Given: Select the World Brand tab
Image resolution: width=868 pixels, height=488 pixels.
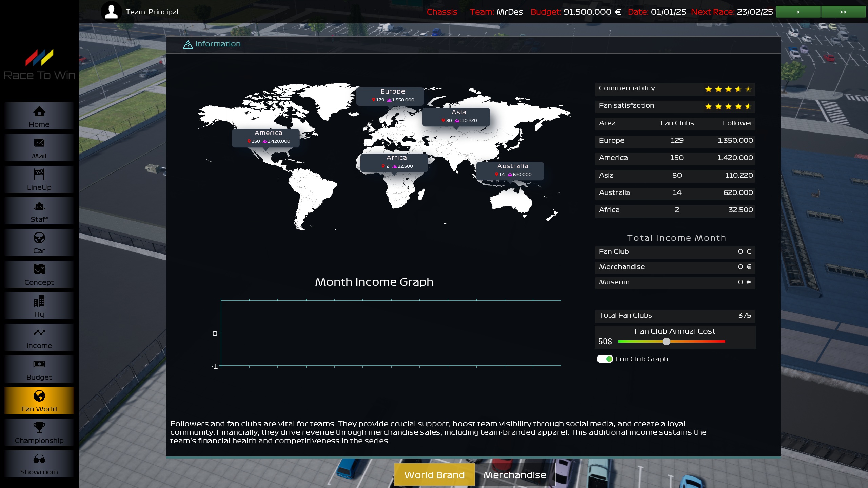Looking at the screenshot, I should tap(434, 475).
